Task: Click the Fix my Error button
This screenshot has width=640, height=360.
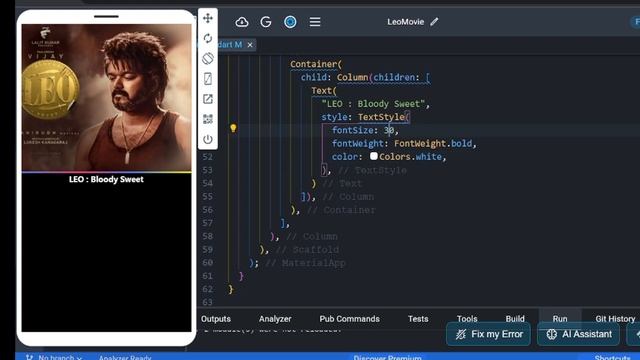Action: coord(489,334)
